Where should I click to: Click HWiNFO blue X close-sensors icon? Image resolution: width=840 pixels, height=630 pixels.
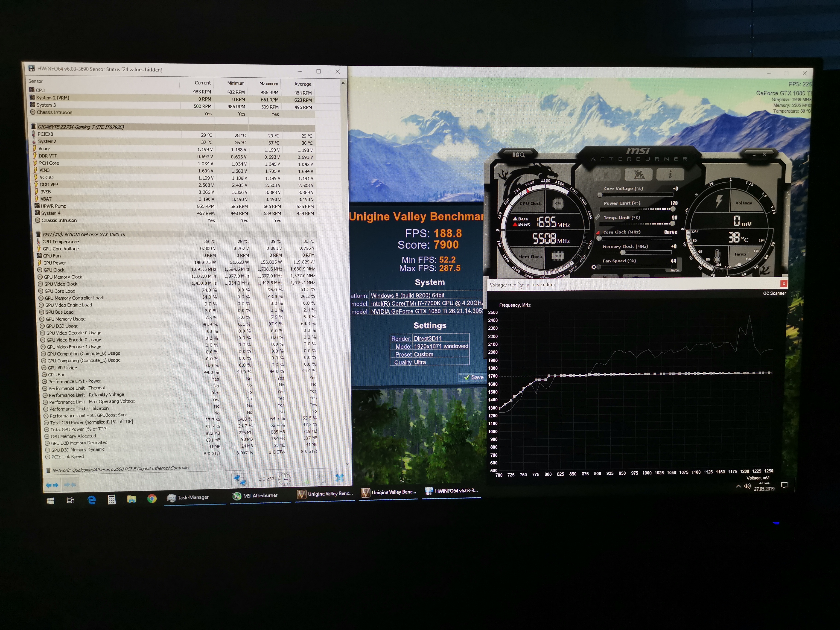coord(339,478)
